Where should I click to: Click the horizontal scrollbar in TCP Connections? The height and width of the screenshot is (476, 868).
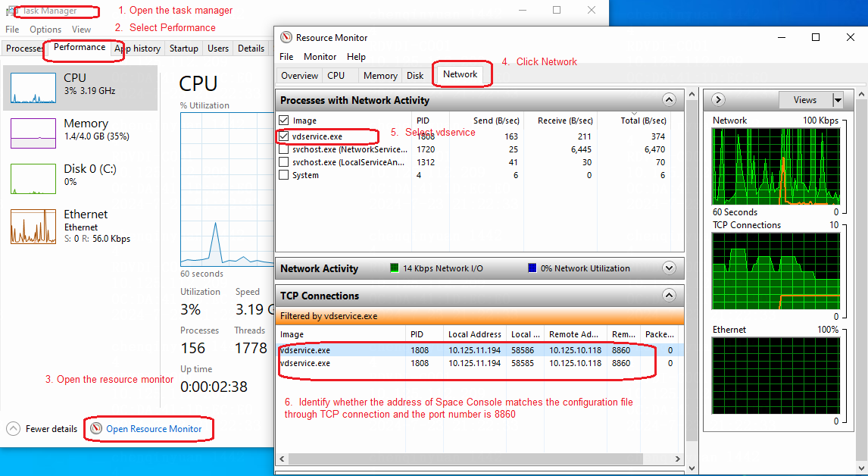click(x=466, y=459)
